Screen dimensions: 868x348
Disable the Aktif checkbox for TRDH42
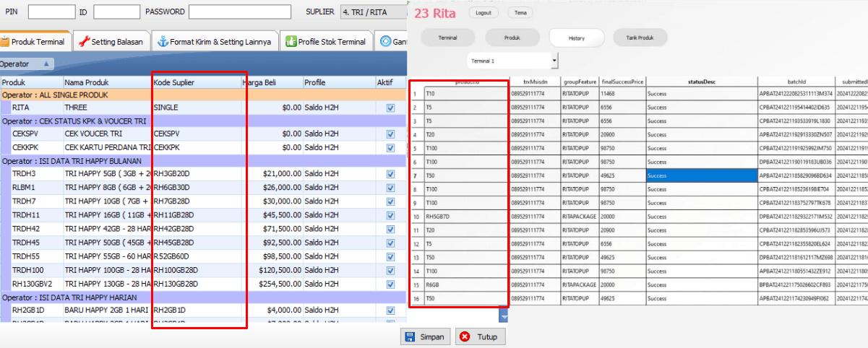pos(390,228)
